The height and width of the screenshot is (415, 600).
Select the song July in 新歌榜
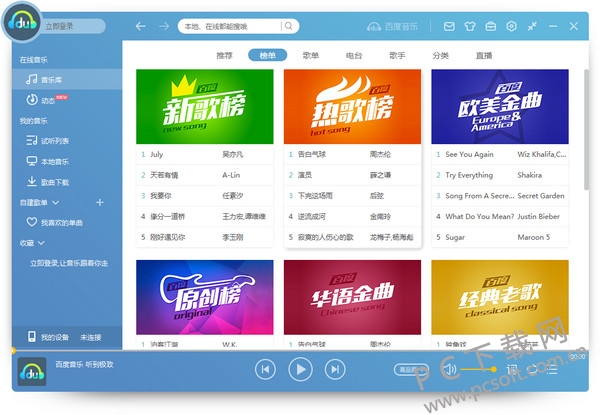point(205,155)
